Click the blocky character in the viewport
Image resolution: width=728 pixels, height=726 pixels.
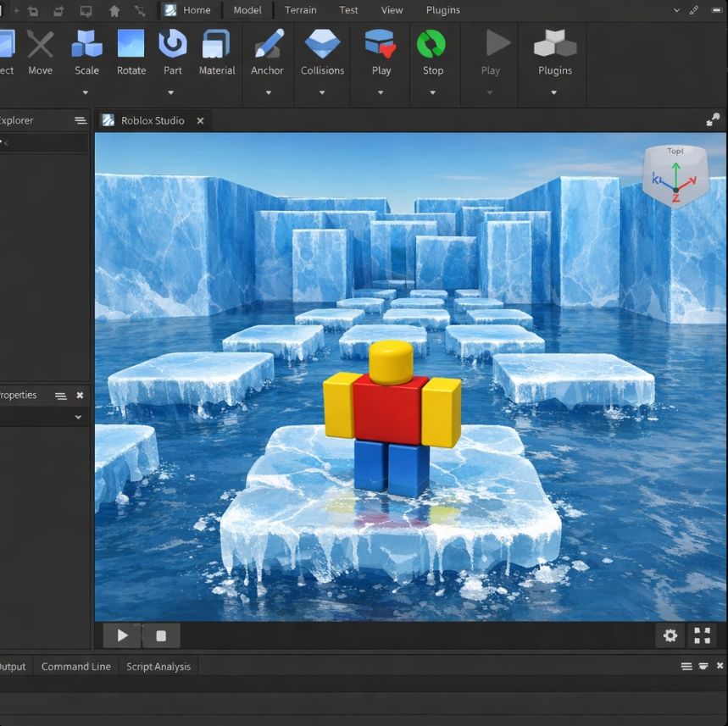(x=392, y=419)
